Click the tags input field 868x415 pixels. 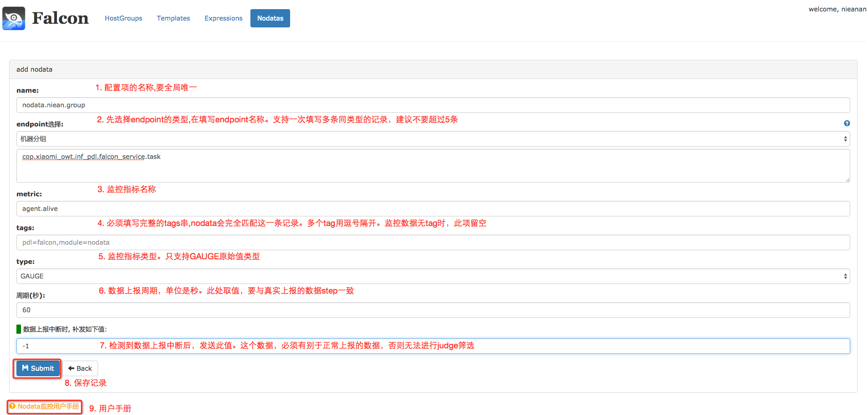(433, 242)
